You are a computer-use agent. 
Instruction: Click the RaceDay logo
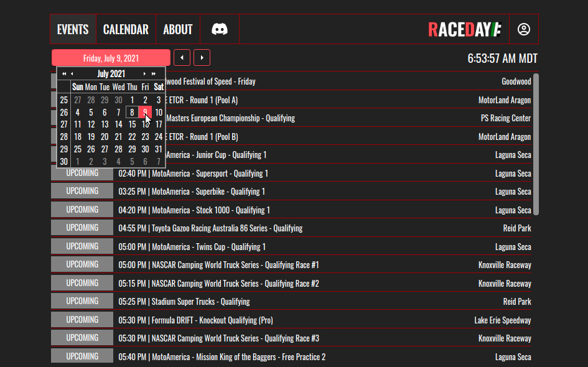[465, 29]
